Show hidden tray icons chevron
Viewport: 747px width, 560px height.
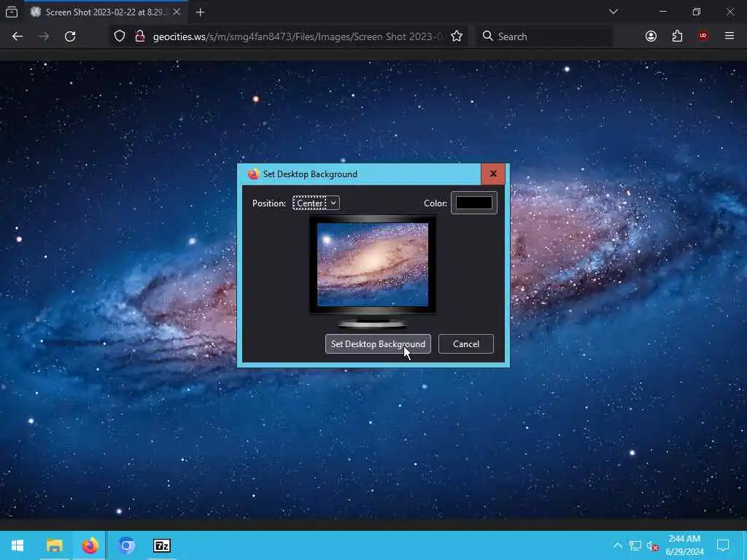pos(617,545)
